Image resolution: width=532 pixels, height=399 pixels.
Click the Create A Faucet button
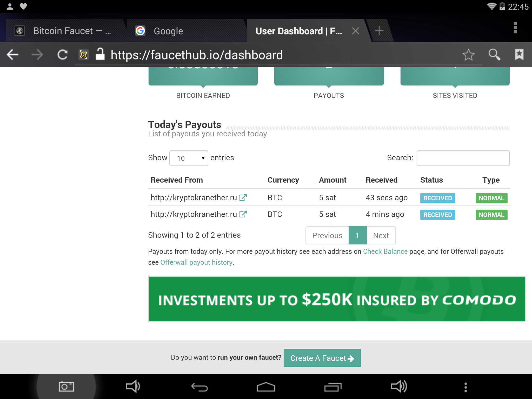click(322, 358)
